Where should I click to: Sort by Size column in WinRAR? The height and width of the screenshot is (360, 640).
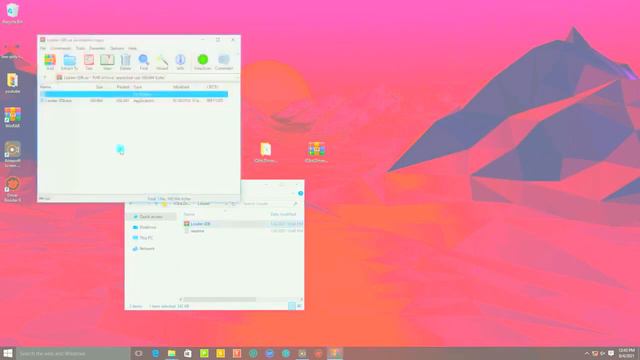coord(99,87)
